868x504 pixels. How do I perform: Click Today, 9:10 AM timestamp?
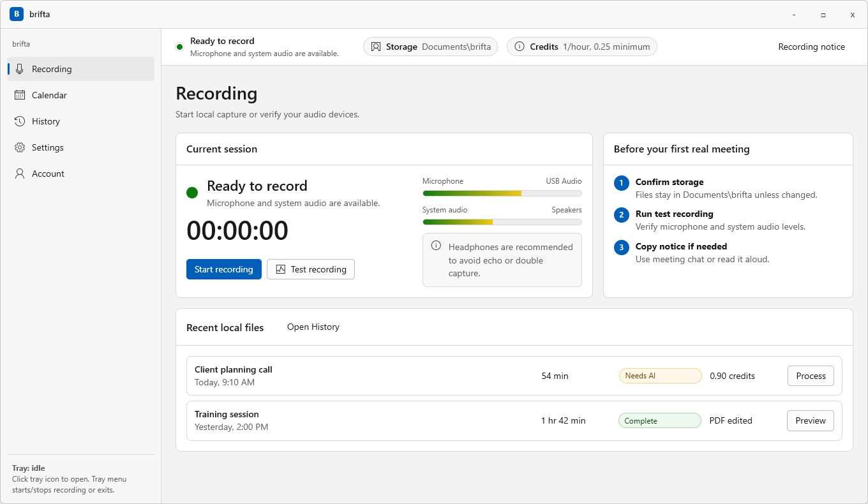point(225,382)
